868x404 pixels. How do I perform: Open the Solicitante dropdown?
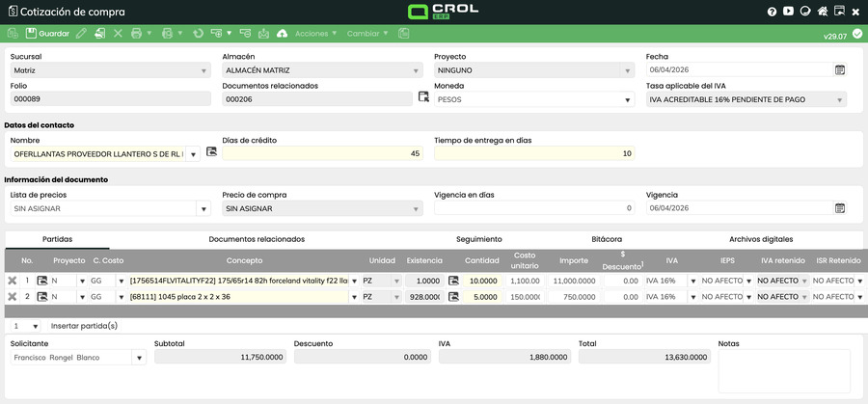point(141,358)
